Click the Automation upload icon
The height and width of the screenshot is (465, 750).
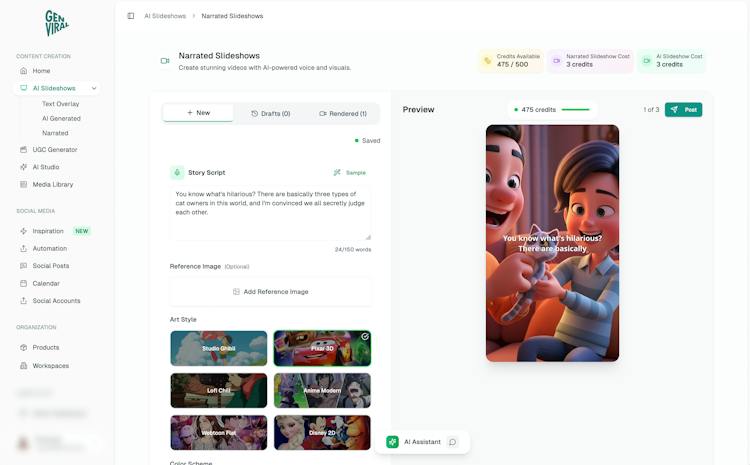[23, 248]
